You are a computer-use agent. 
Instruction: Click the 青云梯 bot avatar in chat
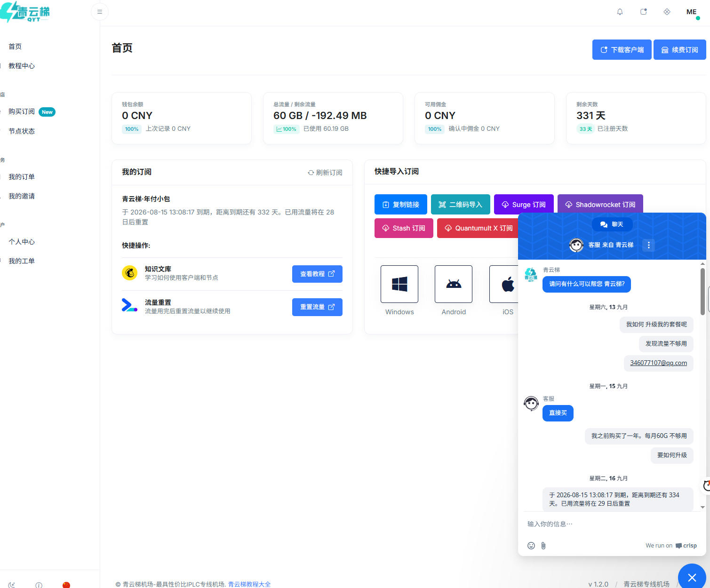tap(531, 275)
